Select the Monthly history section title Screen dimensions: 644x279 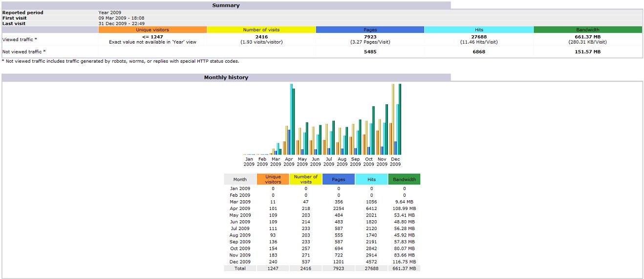[226, 77]
